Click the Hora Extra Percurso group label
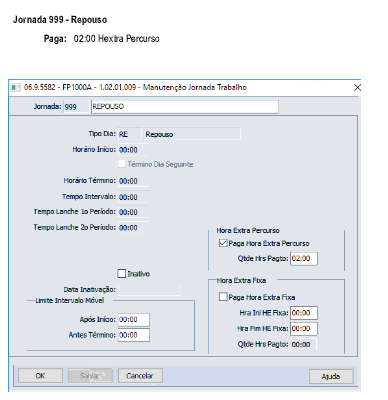Image resolution: width=388 pixels, height=400 pixels. (x=248, y=230)
